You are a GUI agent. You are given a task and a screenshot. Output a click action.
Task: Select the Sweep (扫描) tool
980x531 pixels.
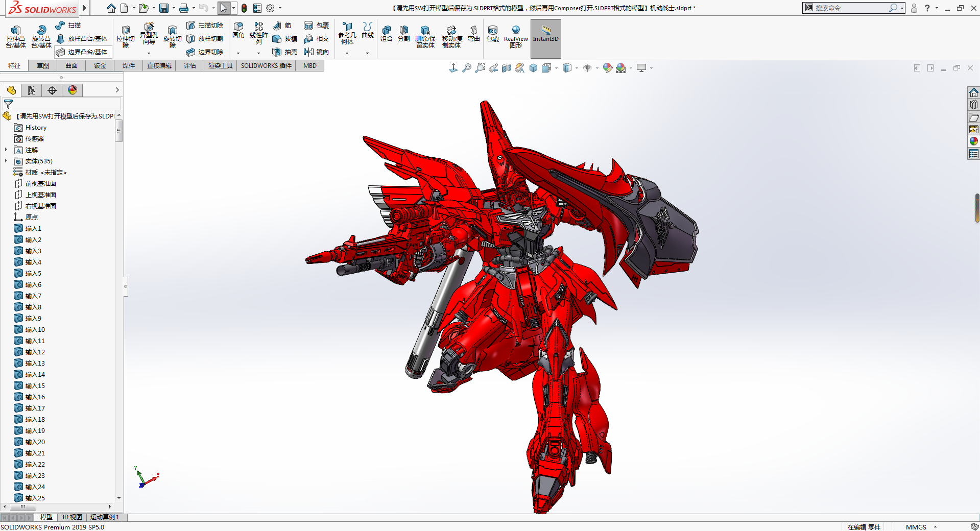point(68,26)
